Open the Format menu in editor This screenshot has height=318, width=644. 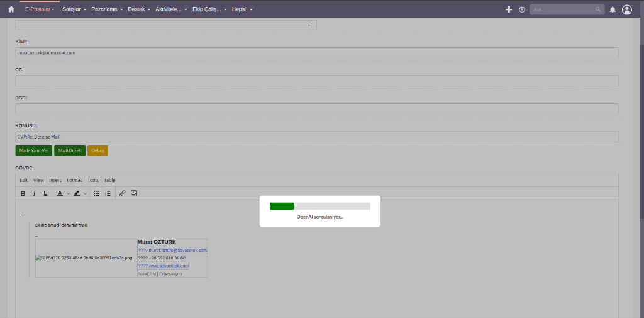click(74, 180)
